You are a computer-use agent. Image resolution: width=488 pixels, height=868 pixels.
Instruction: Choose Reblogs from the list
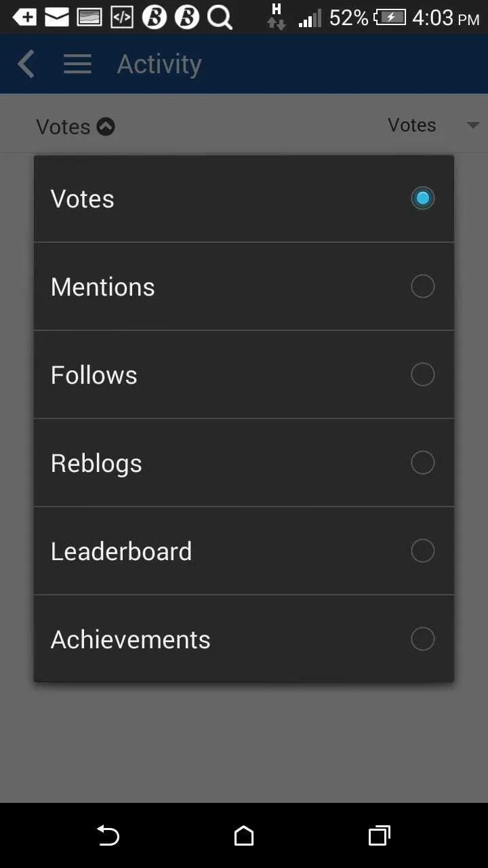[x=244, y=462]
